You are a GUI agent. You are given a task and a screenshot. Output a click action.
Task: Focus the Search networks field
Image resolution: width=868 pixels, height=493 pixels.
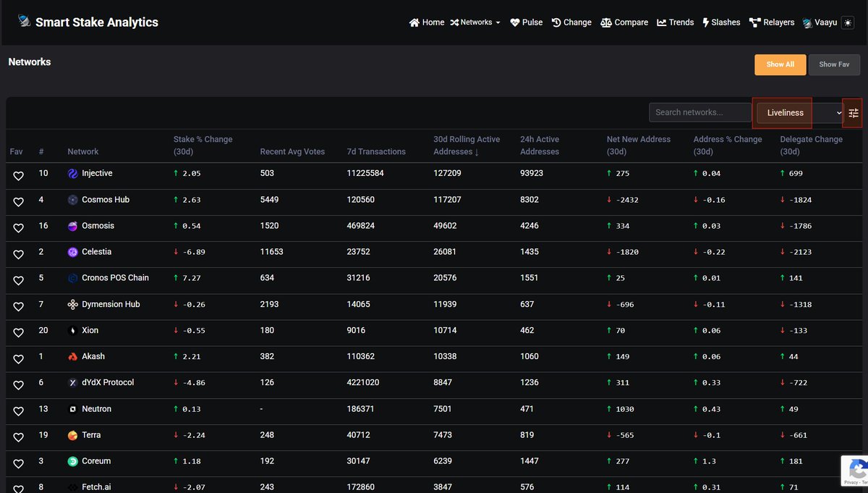point(700,112)
